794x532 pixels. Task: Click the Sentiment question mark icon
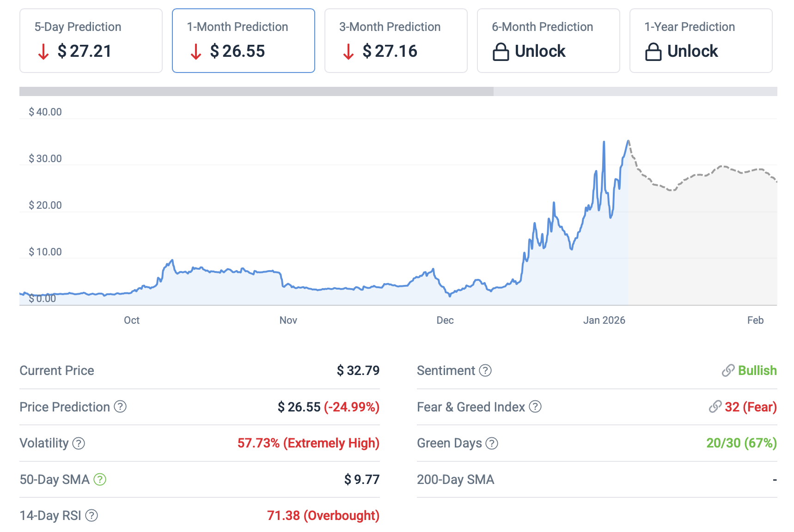485,370
